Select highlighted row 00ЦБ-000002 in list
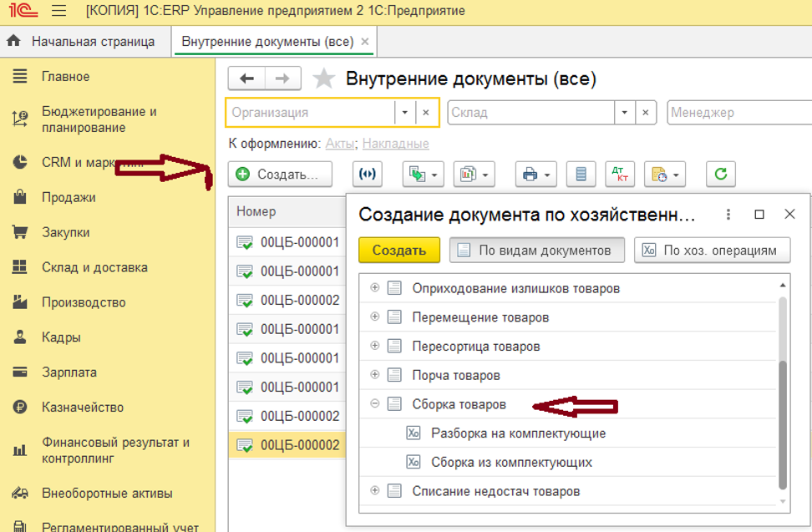This screenshot has height=532, width=812. (287, 445)
